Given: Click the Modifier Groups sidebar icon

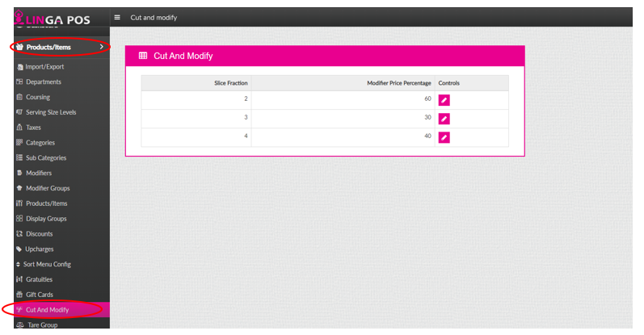Looking at the screenshot, I should coord(19,188).
